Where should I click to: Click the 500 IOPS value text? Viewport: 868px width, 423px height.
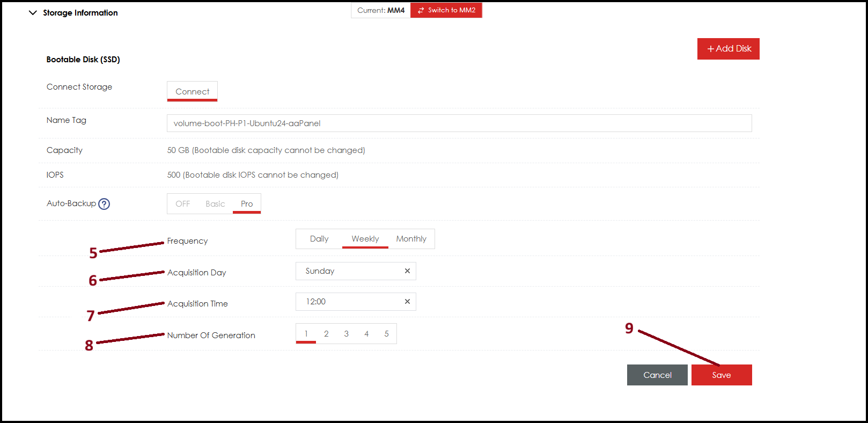coord(253,175)
